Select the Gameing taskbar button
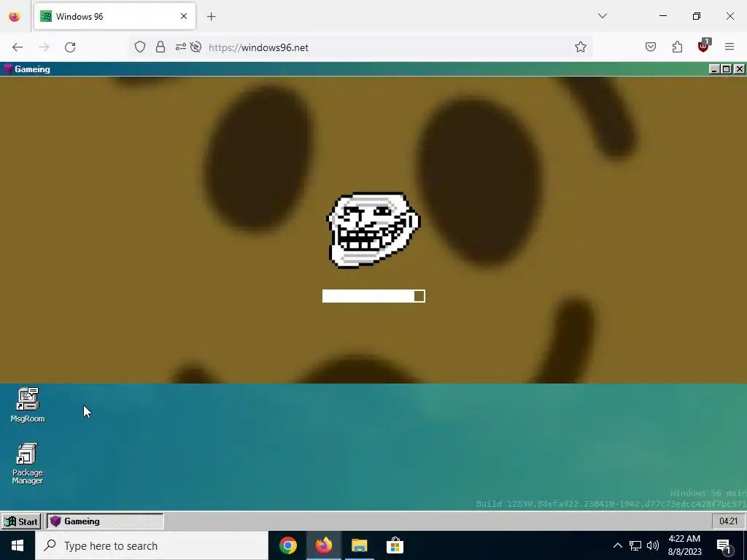The image size is (747, 560). click(x=105, y=521)
